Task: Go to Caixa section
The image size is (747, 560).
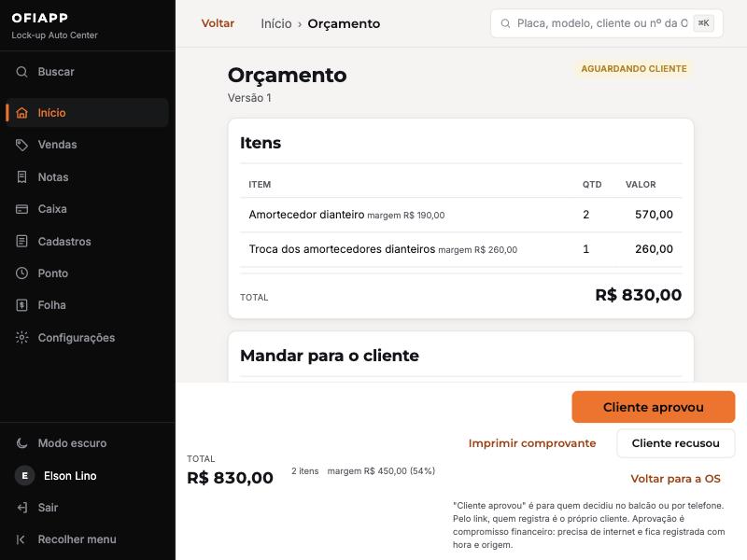Action: pos(87,209)
